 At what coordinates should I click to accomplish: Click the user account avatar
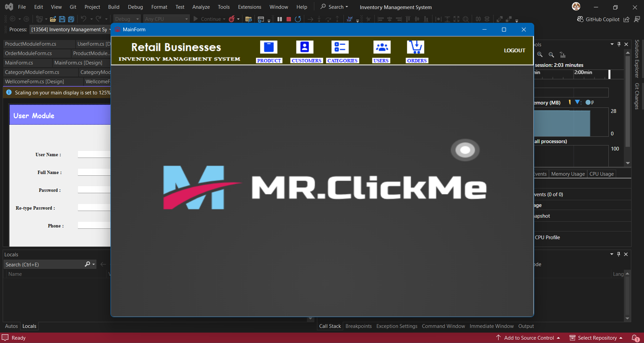coord(576,6)
